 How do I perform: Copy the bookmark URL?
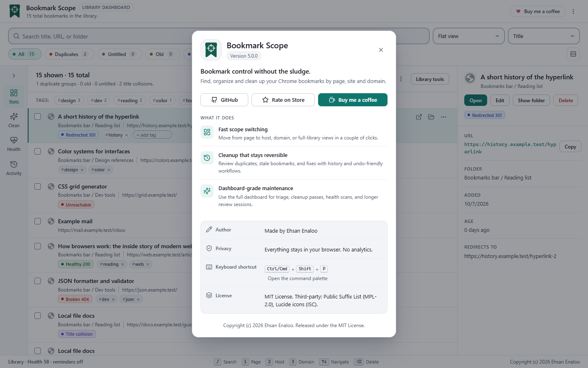(570, 146)
